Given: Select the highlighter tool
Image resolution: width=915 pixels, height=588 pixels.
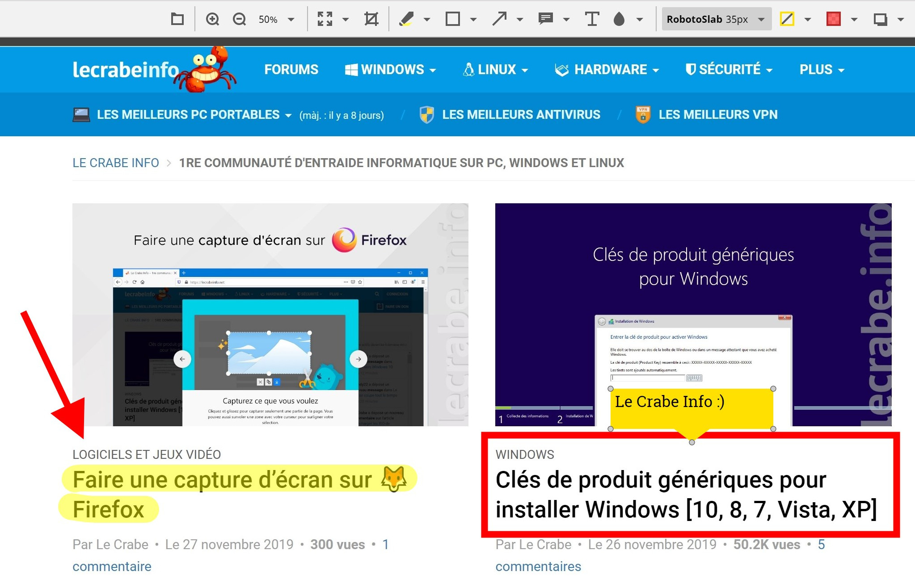Looking at the screenshot, I should coord(406,19).
